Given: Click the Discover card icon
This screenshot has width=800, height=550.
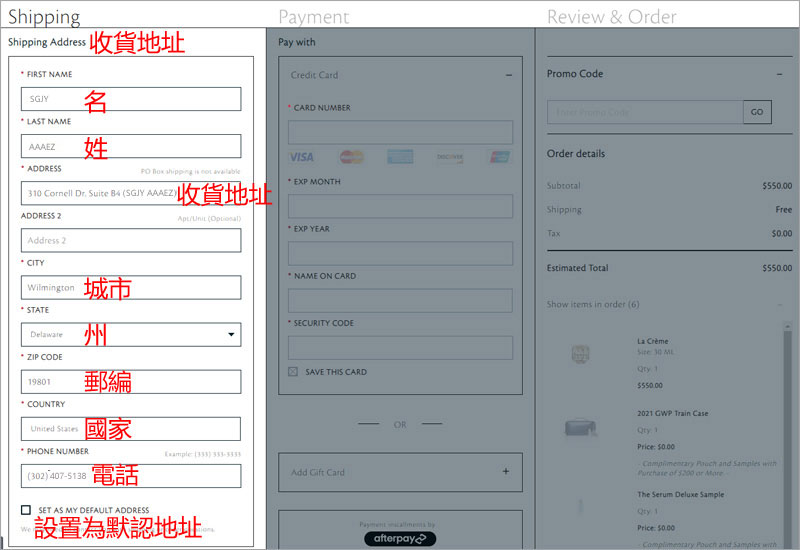Looking at the screenshot, I should tap(450, 157).
